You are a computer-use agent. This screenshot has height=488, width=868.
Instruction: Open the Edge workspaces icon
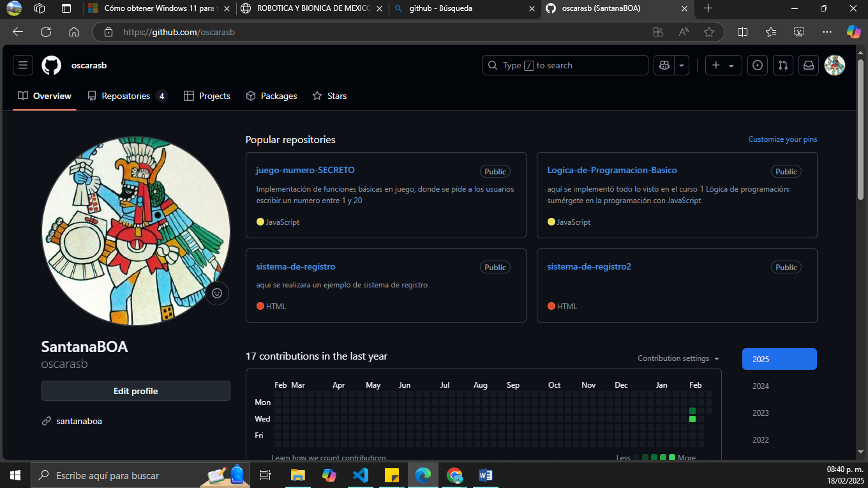[x=40, y=8]
